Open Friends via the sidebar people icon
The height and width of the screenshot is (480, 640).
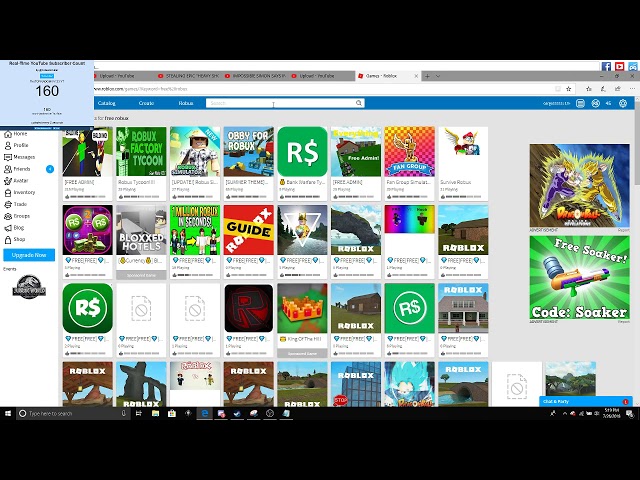(x=8, y=169)
